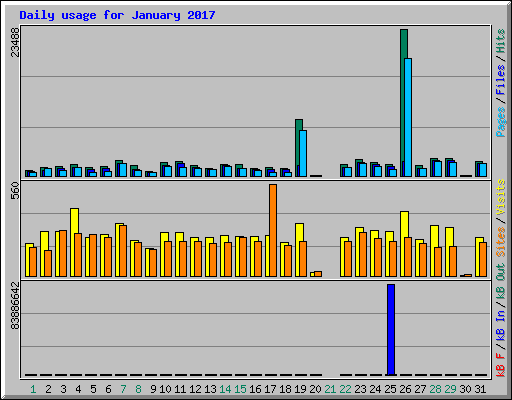This screenshot has width=512, height=400.
Task: Click day label 4 on the x-axis
Action: click(x=78, y=389)
